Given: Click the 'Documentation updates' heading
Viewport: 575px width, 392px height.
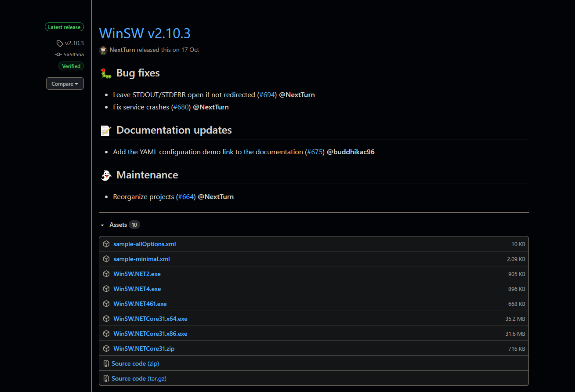Looking at the screenshot, I should coord(174,130).
